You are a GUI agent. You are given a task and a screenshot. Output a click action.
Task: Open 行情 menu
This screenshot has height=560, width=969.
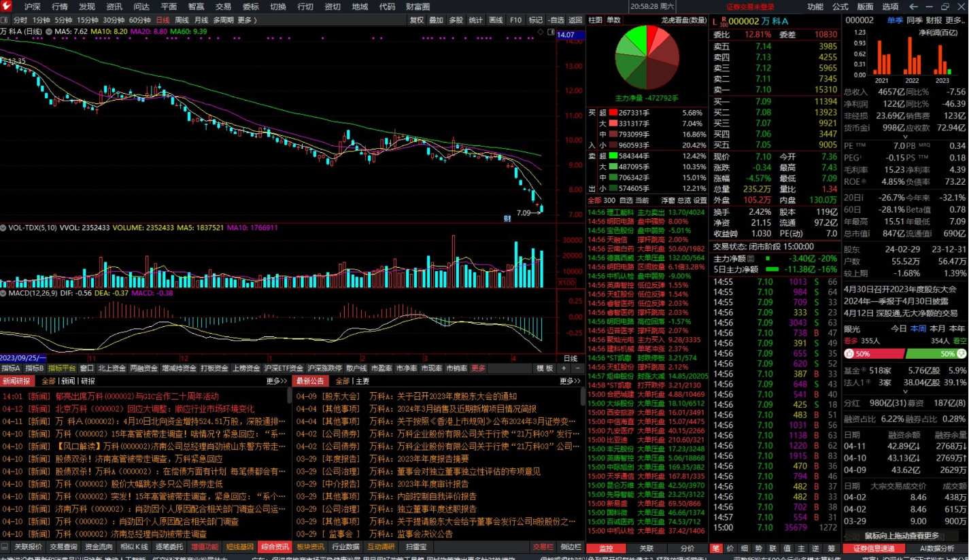point(60,6)
